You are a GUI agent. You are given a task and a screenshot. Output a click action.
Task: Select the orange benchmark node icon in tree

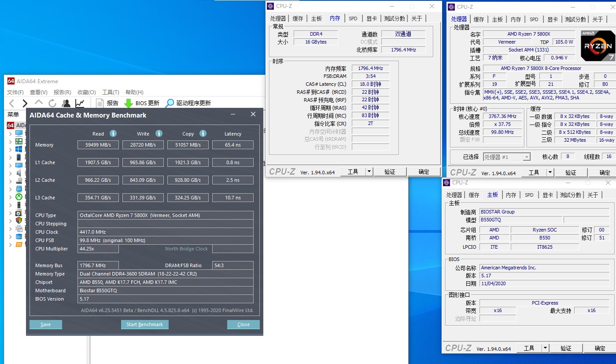[19, 244]
